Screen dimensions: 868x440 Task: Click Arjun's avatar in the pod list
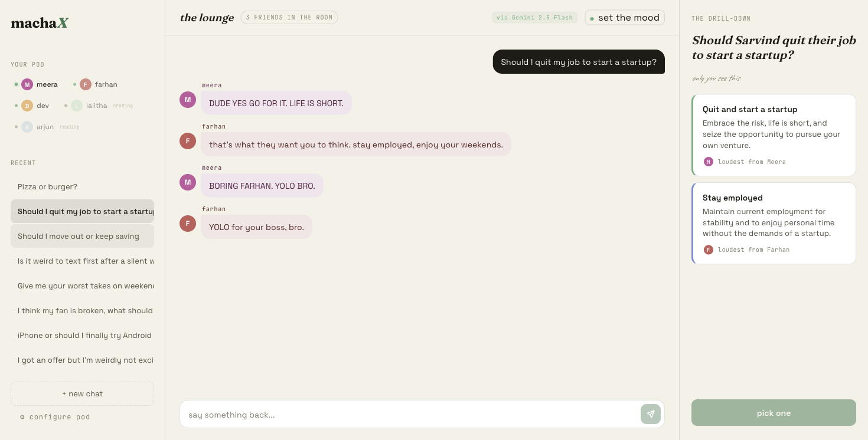point(27,127)
